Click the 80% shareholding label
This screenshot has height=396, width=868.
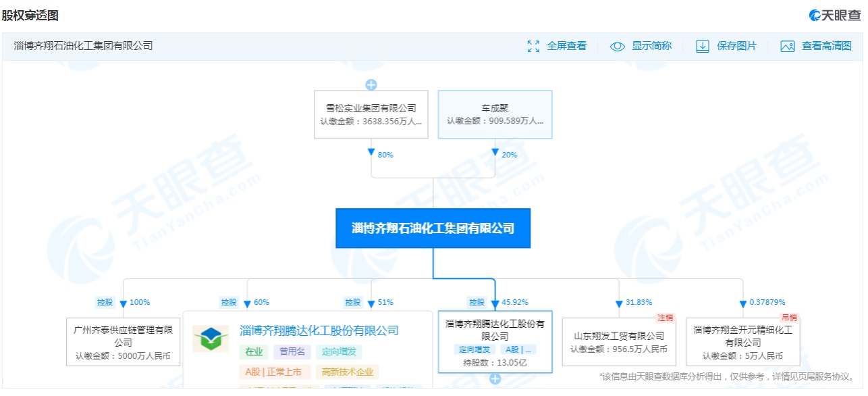click(x=385, y=155)
